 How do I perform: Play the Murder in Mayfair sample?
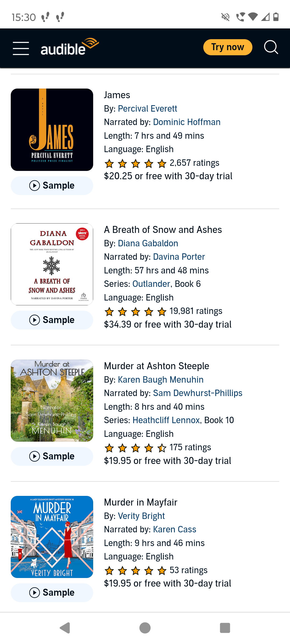tap(52, 592)
